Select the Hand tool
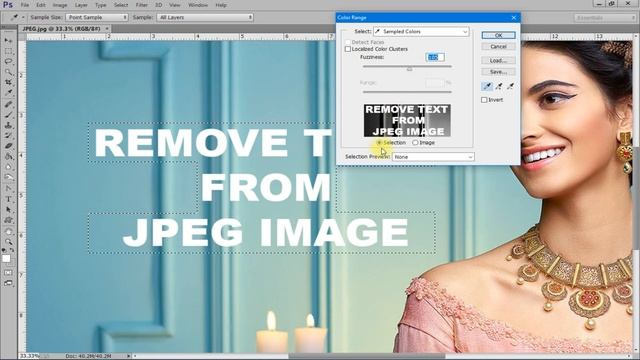This screenshot has height=360, width=640. [8, 231]
